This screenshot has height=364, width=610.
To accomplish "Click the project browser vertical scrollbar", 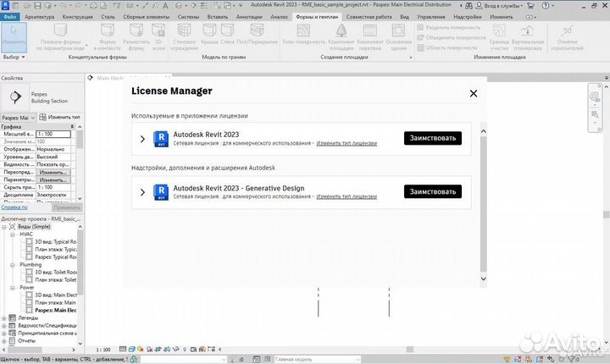I will tap(80, 262).
